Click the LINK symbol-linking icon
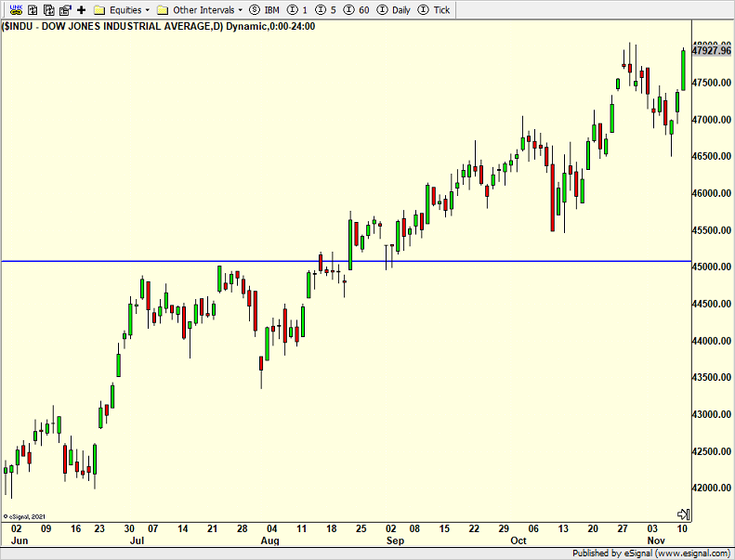The height and width of the screenshot is (560, 735). (16, 9)
